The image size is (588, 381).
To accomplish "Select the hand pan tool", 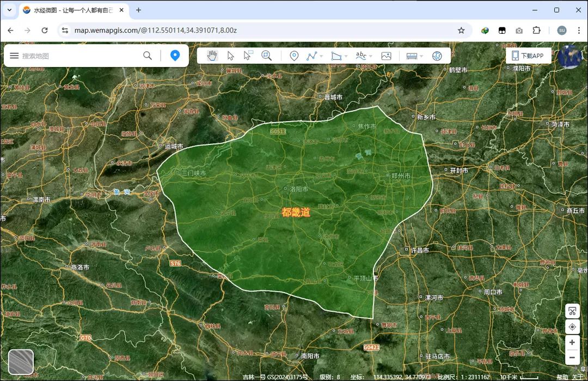I will click(x=212, y=56).
